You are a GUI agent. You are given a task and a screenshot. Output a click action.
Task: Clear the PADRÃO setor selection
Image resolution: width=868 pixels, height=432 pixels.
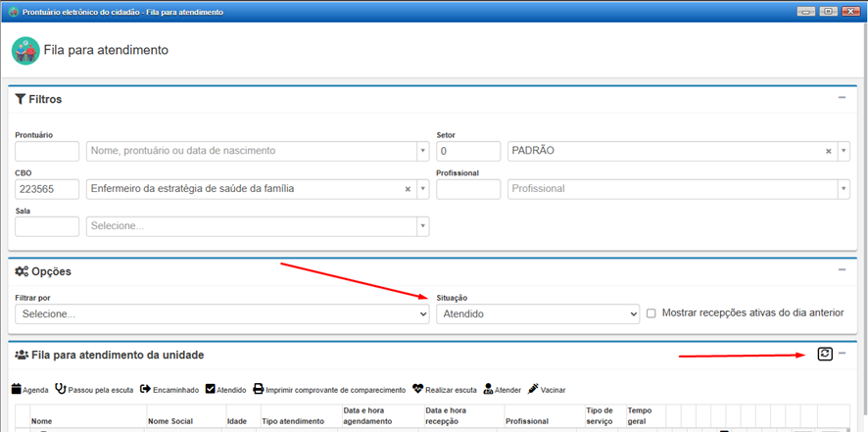click(x=828, y=152)
